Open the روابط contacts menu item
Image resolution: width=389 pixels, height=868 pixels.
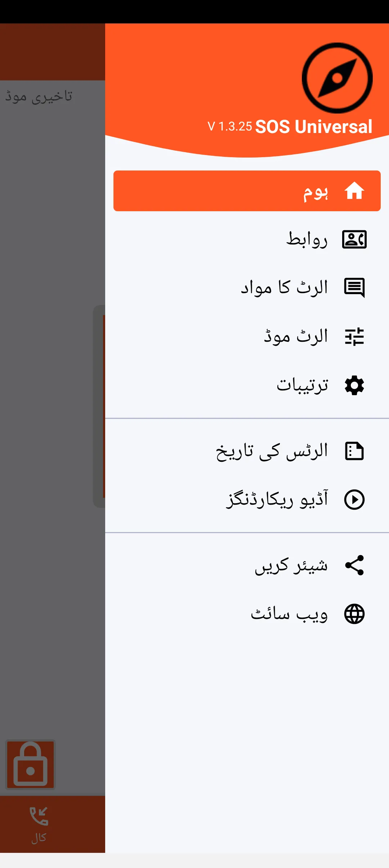[307, 239]
